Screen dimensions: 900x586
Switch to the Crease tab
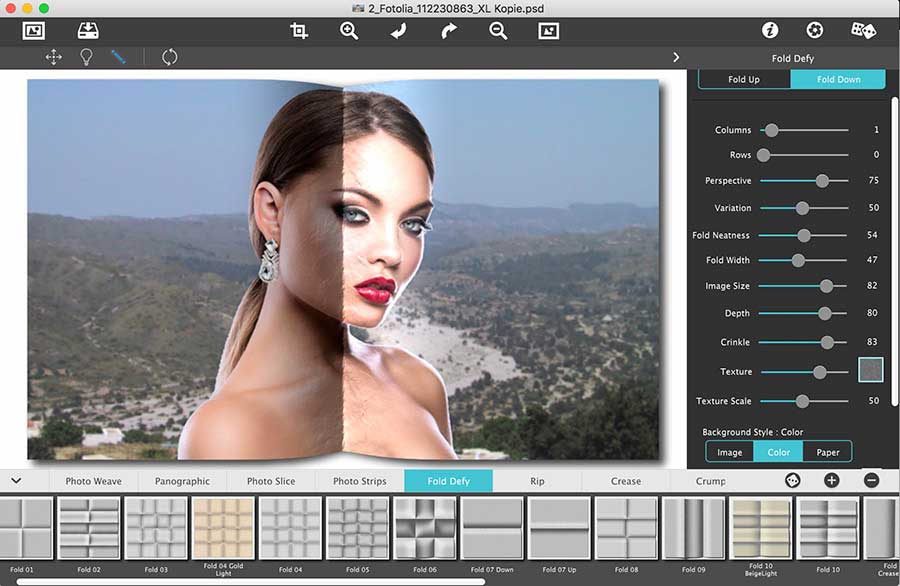tap(626, 481)
